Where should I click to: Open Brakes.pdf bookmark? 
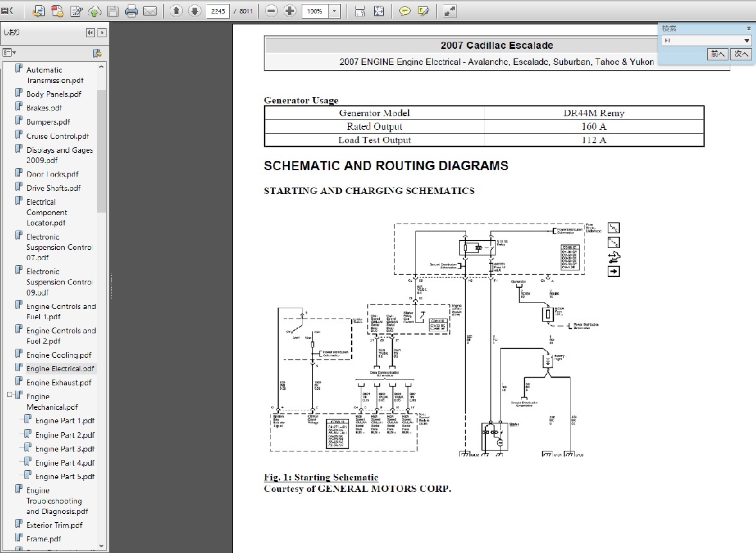pos(44,108)
